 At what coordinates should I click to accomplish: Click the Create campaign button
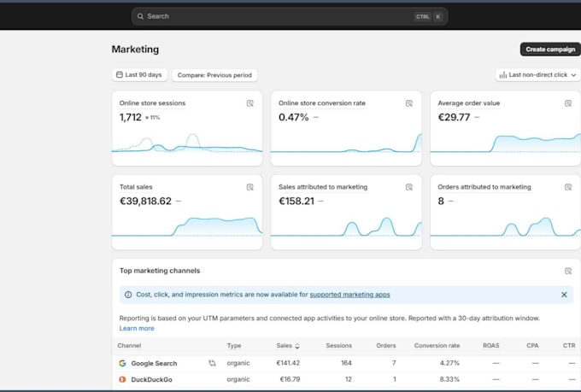click(550, 50)
